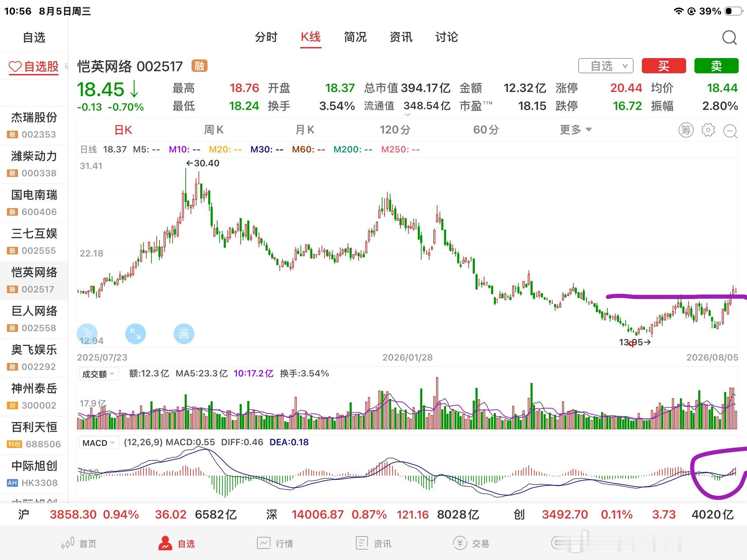747x560 pixels.
Task: Tap the double-chevron circle on chart
Action: 87,333
